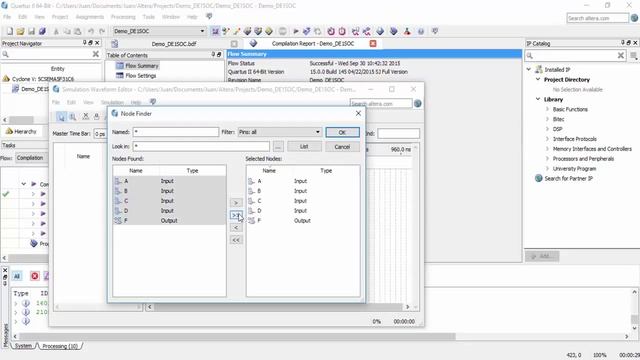
Task: Click the second red clock icon in toolbar
Action: pyautogui.click(x=342, y=31)
